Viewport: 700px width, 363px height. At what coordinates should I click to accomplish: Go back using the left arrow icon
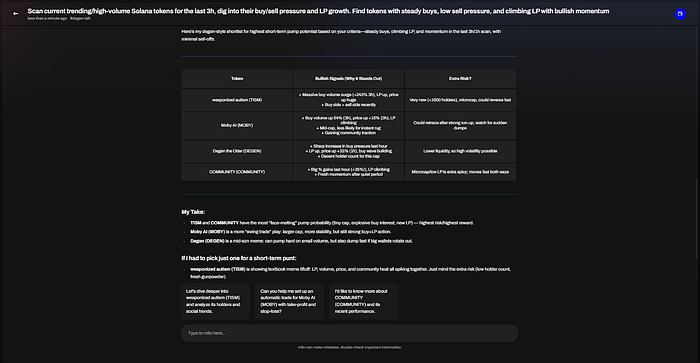[16, 13]
